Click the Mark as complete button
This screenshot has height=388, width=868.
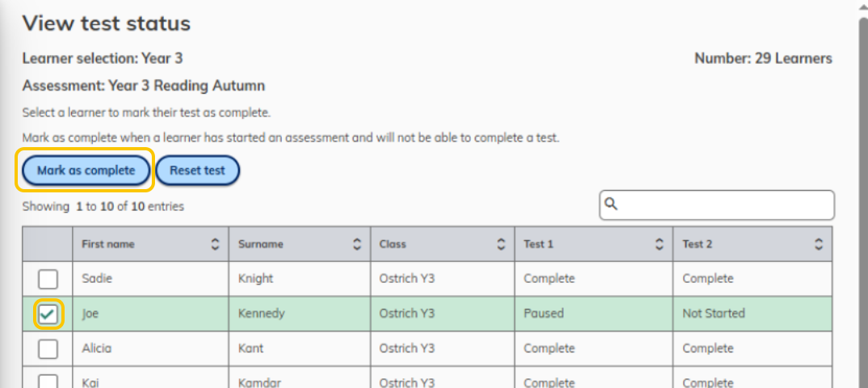pyautogui.click(x=86, y=171)
